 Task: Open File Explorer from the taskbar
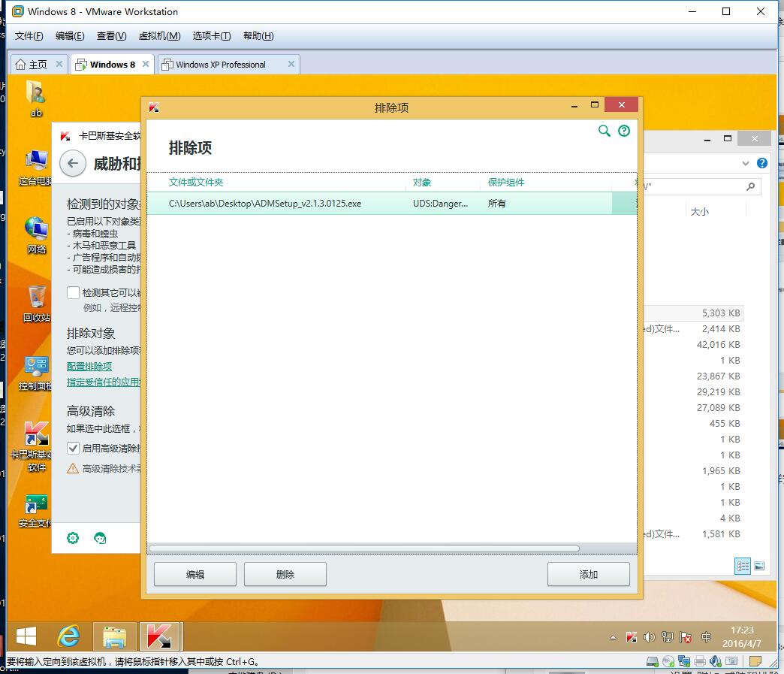tap(114, 636)
